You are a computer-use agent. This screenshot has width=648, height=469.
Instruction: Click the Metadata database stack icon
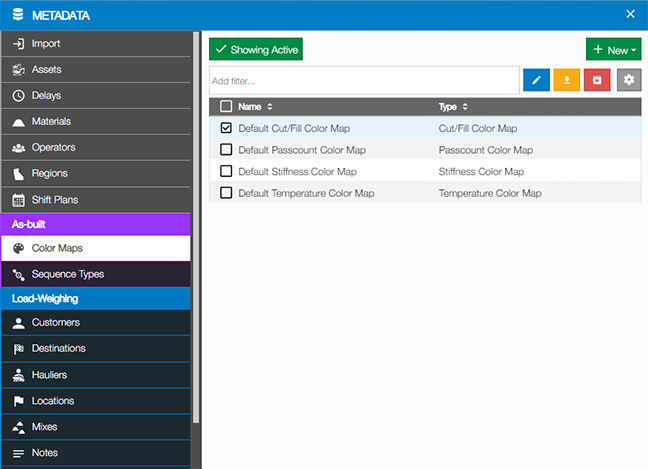pyautogui.click(x=18, y=14)
